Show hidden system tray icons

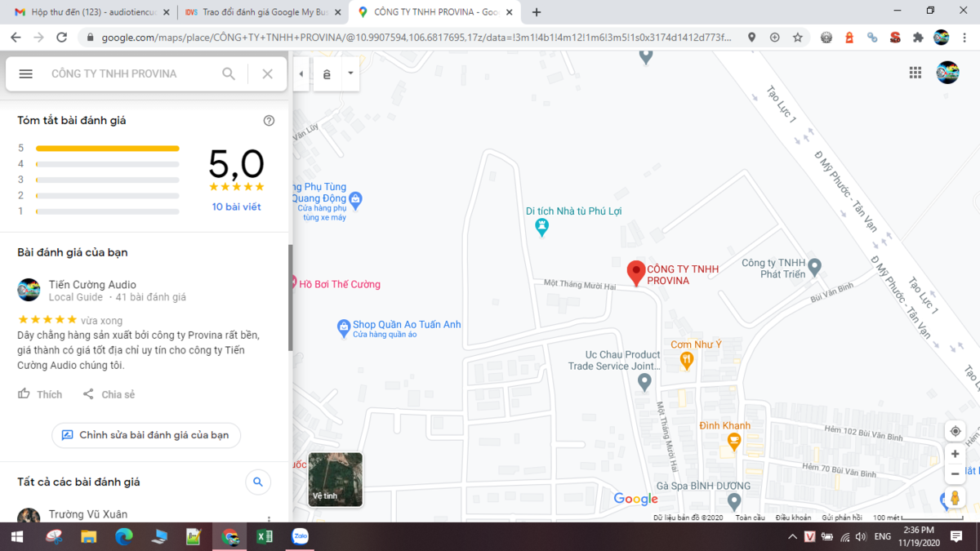(x=792, y=537)
